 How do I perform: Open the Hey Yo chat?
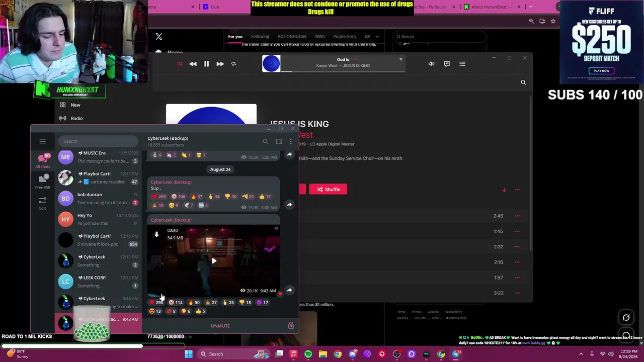coord(99,219)
